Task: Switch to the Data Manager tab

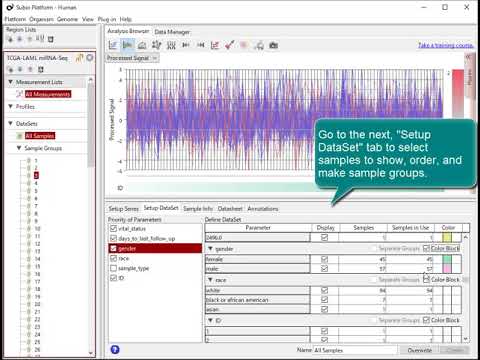Action: point(172,32)
